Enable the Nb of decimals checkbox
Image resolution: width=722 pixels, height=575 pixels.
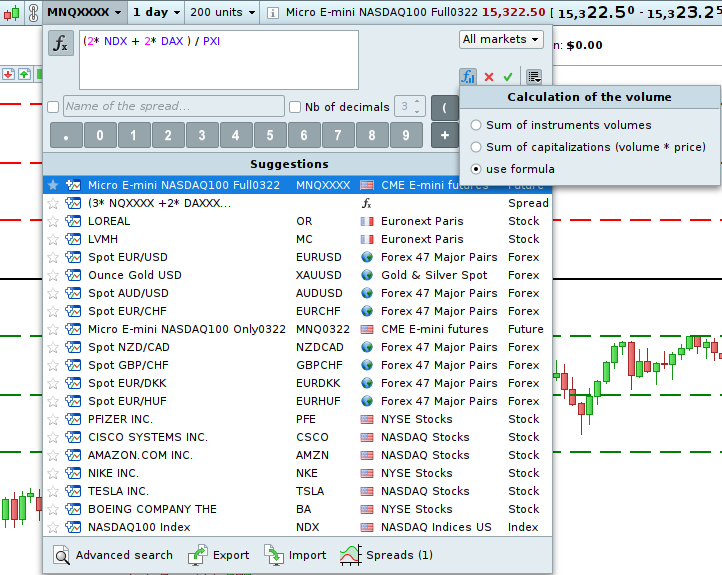295,107
